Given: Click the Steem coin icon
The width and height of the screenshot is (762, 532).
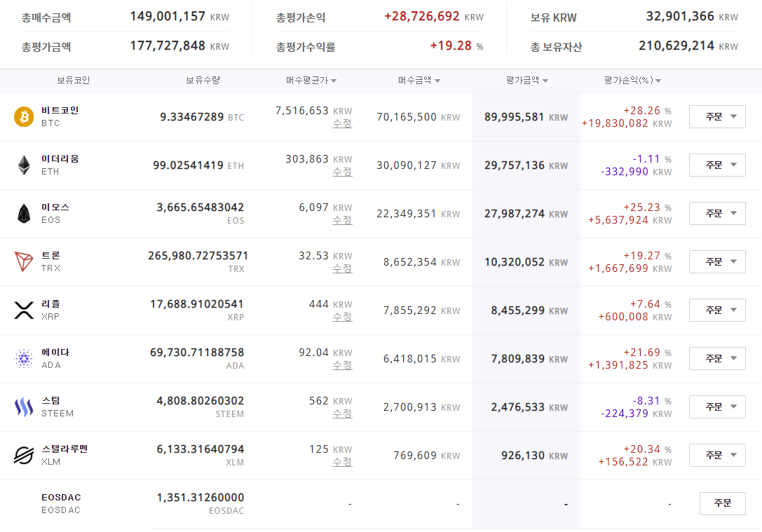Looking at the screenshot, I should click(x=24, y=407).
